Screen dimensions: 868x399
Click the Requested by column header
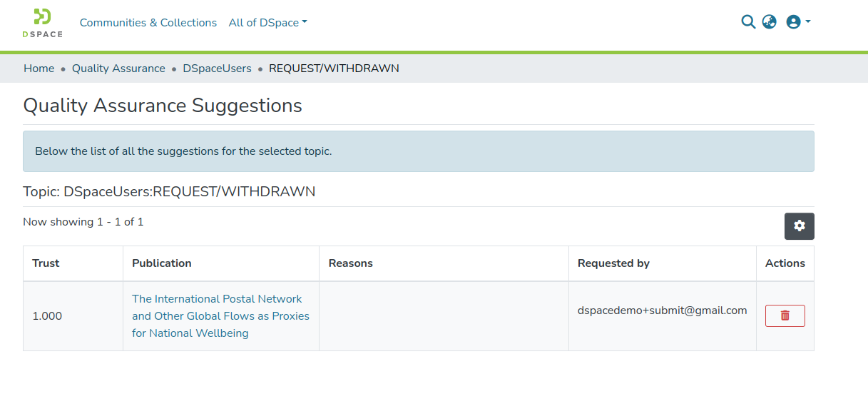[613, 263]
